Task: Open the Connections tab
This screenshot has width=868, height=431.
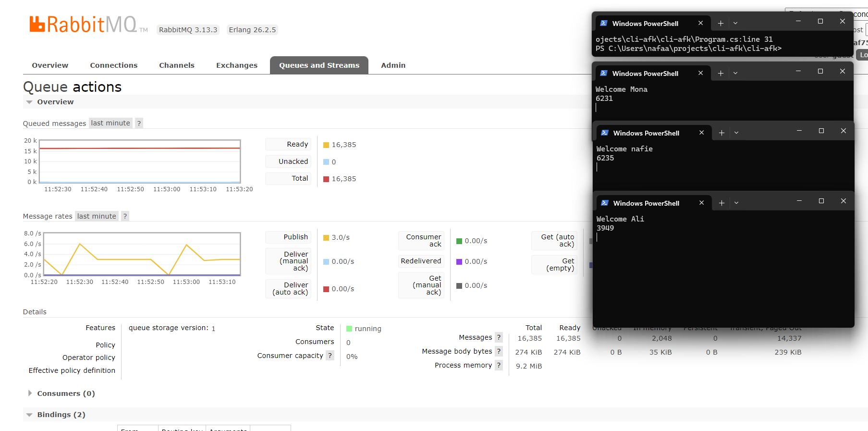Action: point(113,65)
